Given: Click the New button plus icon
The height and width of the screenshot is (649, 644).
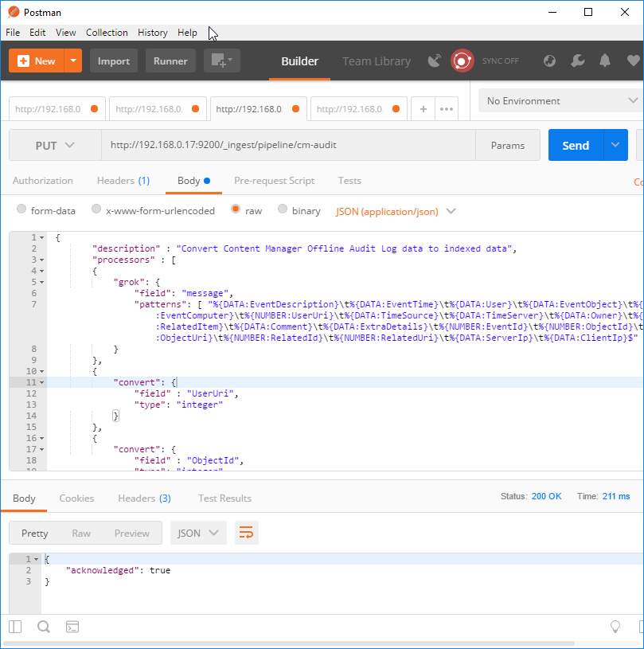Looking at the screenshot, I should click(x=24, y=61).
